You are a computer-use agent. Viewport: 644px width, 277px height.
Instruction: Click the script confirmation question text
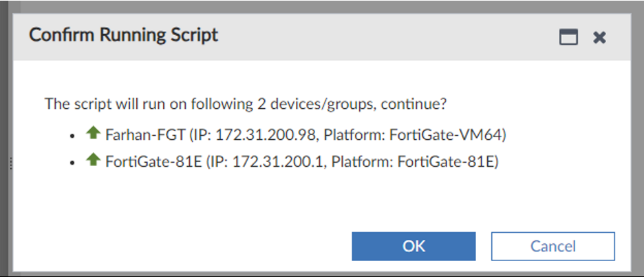[206, 104]
